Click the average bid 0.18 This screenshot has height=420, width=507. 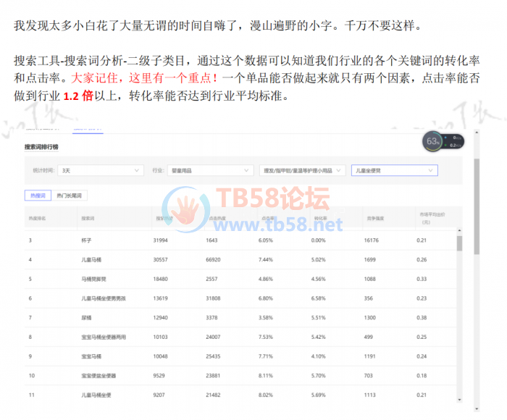tap(422, 376)
